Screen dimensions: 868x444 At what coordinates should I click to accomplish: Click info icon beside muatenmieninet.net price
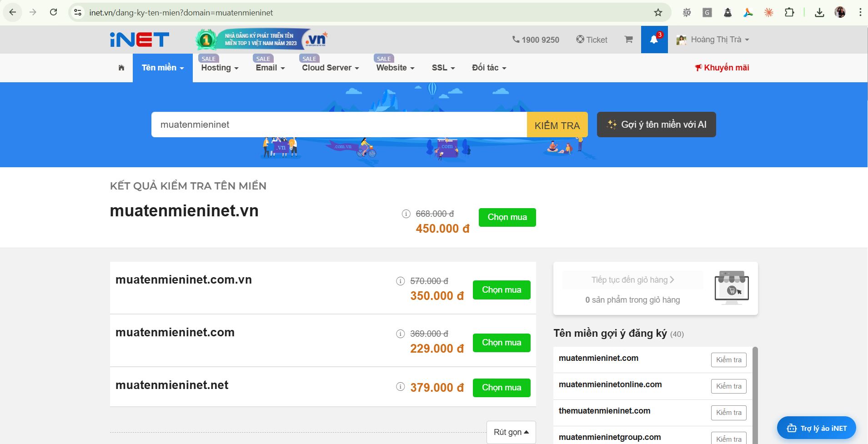400,387
